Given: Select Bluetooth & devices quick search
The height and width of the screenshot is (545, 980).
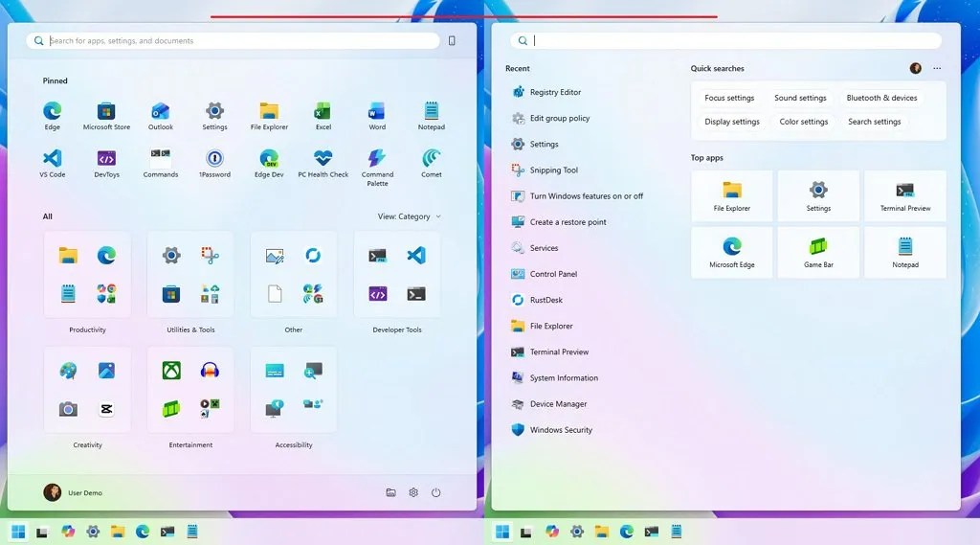Looking at the screenshot, I should (881, 98).
